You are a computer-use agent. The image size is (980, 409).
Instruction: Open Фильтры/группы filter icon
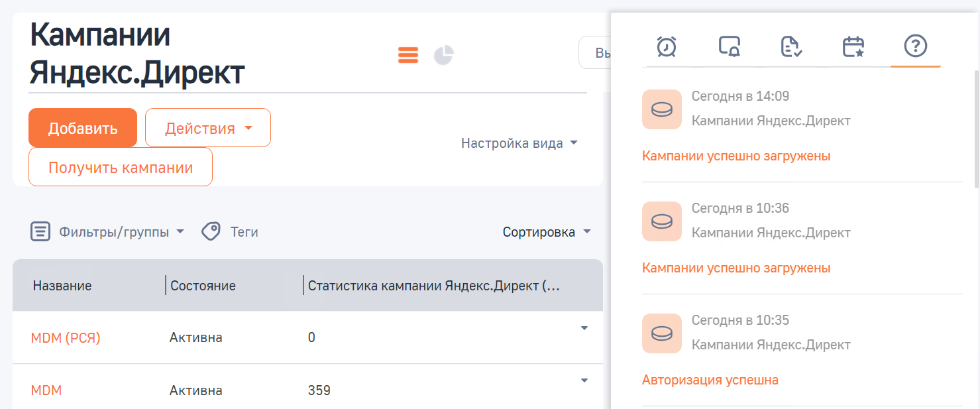click(40, 231)
